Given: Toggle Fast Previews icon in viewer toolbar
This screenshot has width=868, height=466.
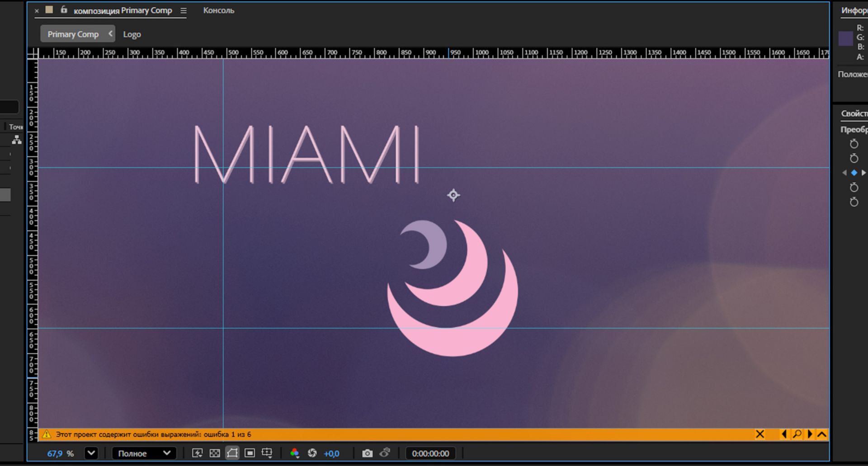Looking at the screenshot, I should [198, 453].
